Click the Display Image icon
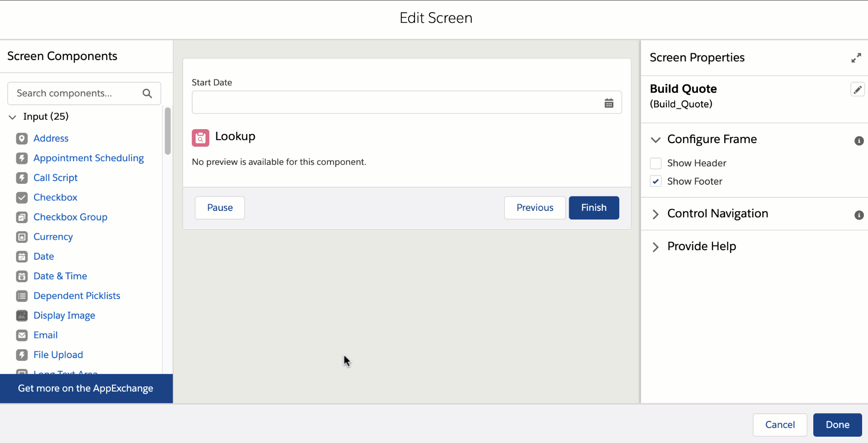 (x=22, y=315)
